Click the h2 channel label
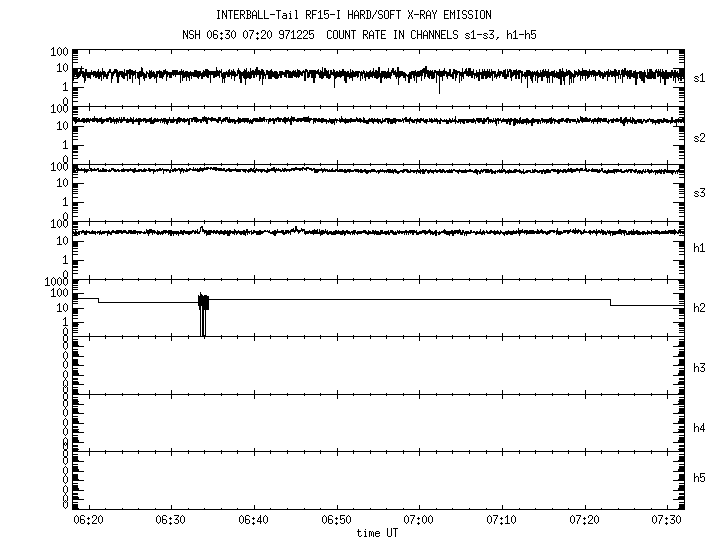The height and width of the screenshot is (550, 720). click(700, 308)
